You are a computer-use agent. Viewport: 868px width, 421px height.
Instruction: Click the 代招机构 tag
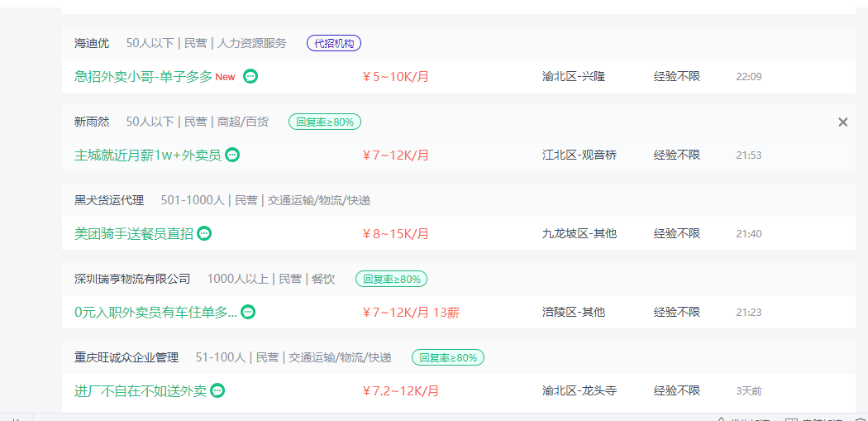coord(334,43)
